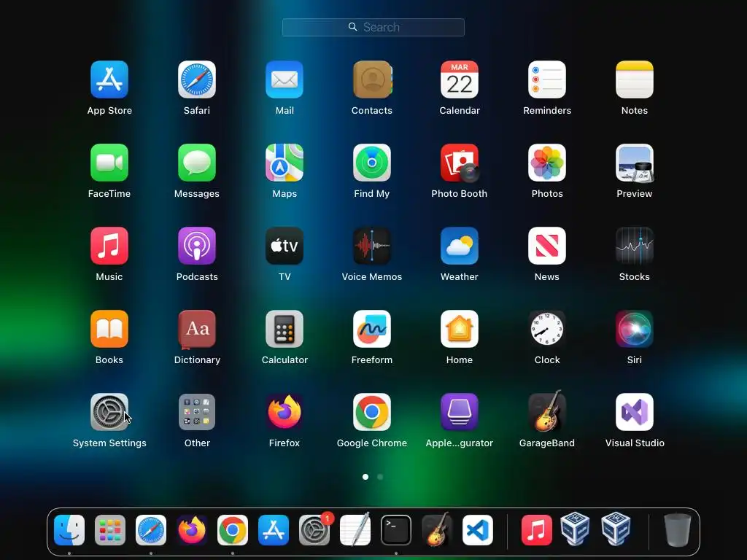Launch Safari from the Launchpad grid
747x560 pixels.
(x=197, y=79)
